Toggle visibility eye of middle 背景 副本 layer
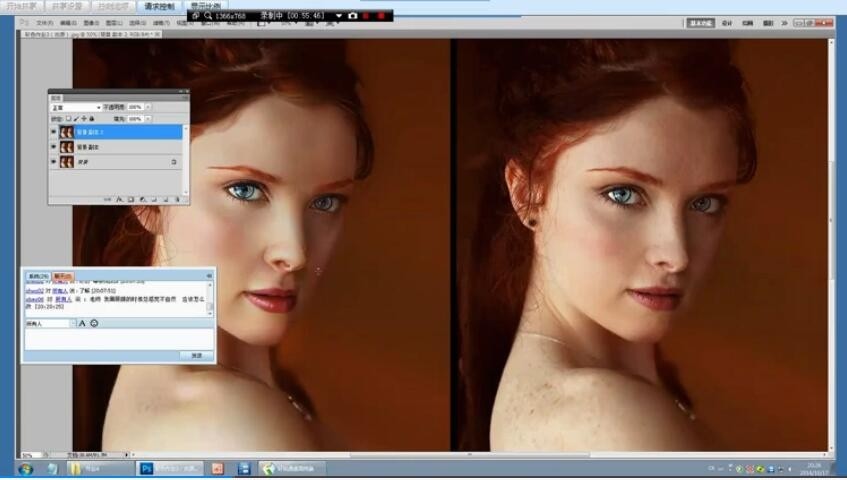Screen dimensions: 847x480 coord(53,147)
